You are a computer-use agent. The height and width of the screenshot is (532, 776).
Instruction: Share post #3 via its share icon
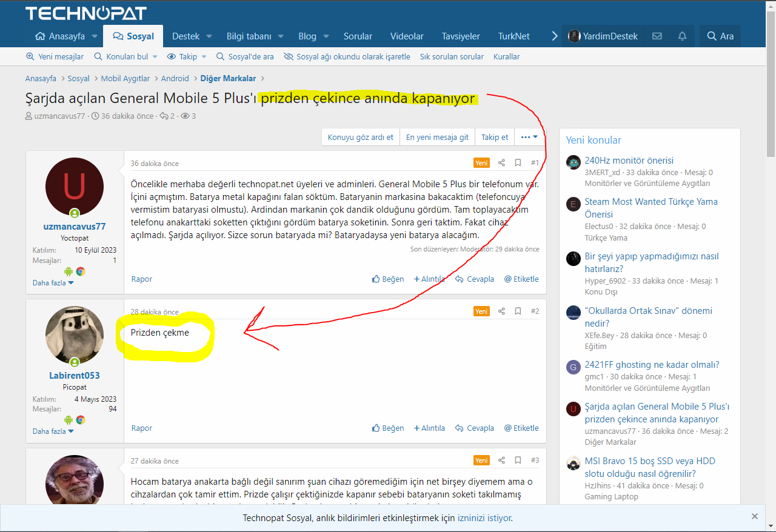pyautogui.click(x=501, y=461)
